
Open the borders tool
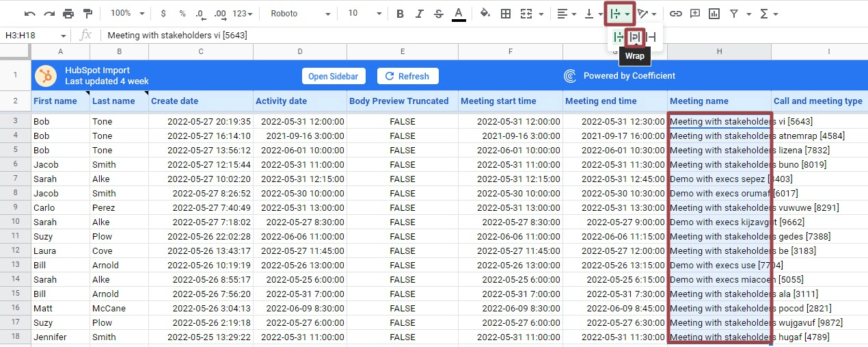pos(506,13)
